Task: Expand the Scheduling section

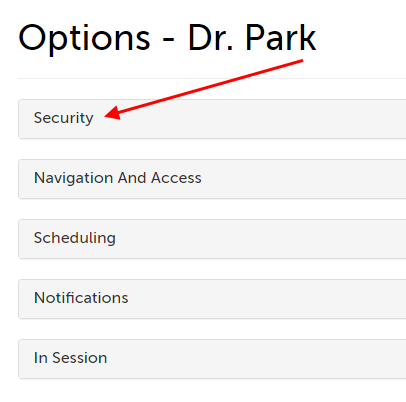Action: coord(212,239)
